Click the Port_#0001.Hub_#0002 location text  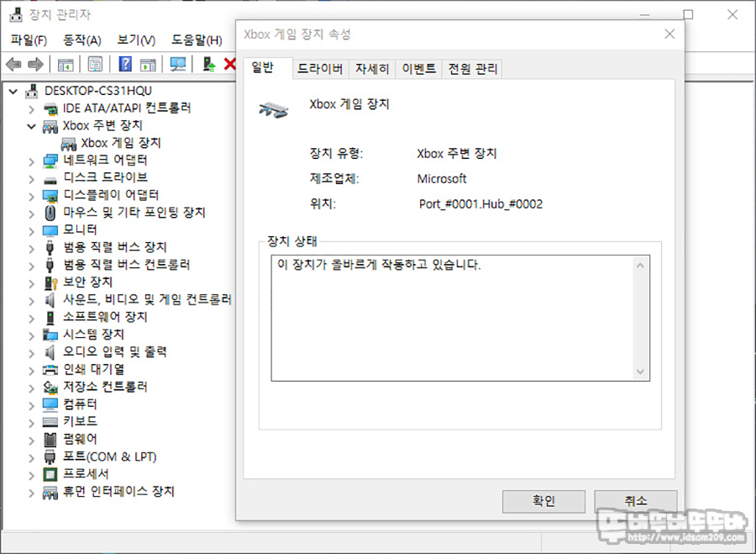(480, 204)
